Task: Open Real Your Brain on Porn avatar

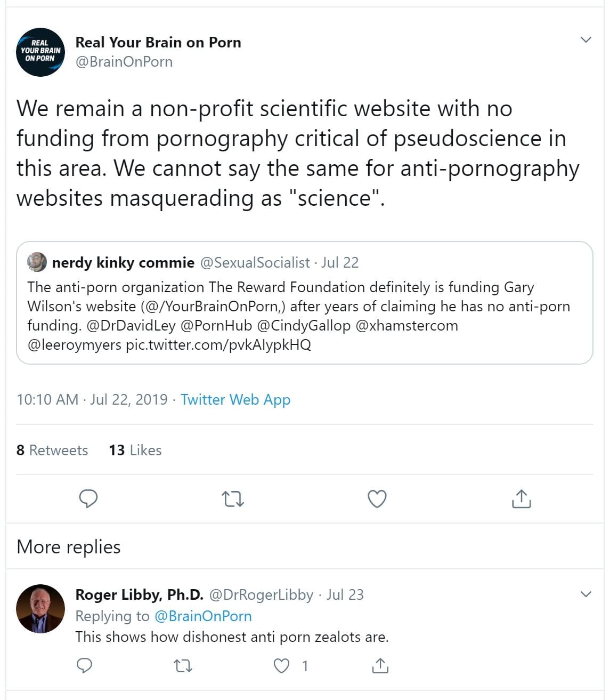Action: click(40, 52)
